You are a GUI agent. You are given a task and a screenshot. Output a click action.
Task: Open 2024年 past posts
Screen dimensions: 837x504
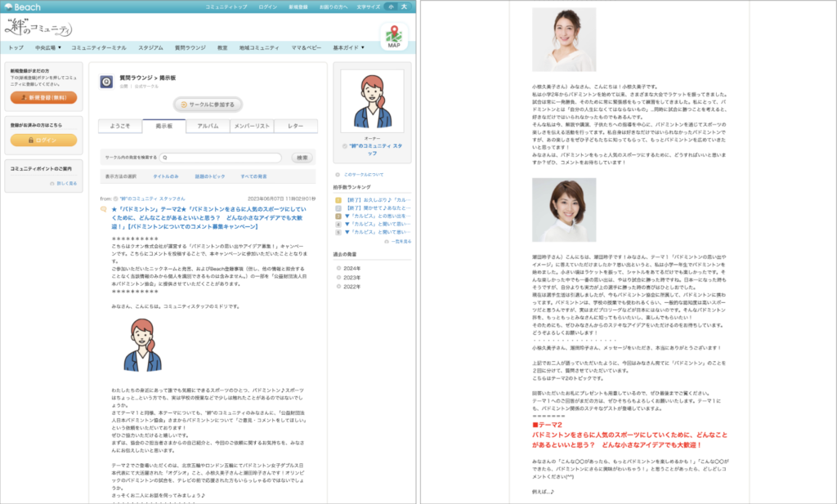coord(351,268)
